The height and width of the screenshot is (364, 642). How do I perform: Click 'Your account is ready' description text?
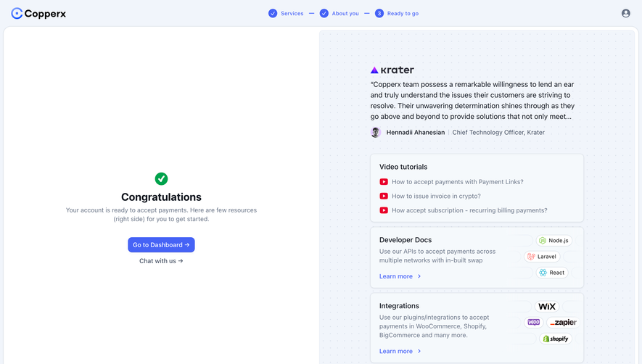click(161, 215)
